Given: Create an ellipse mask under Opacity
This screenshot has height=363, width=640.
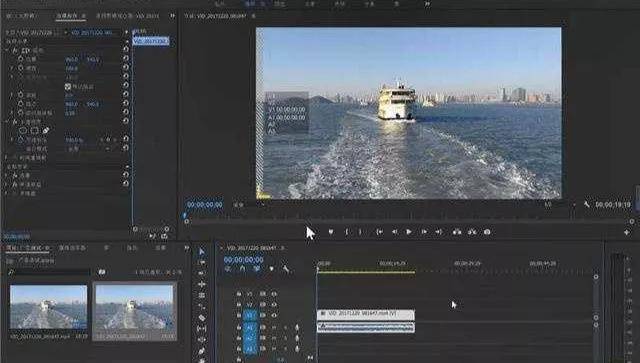Looking at the screenshot, I should click(x=23, y=131).
